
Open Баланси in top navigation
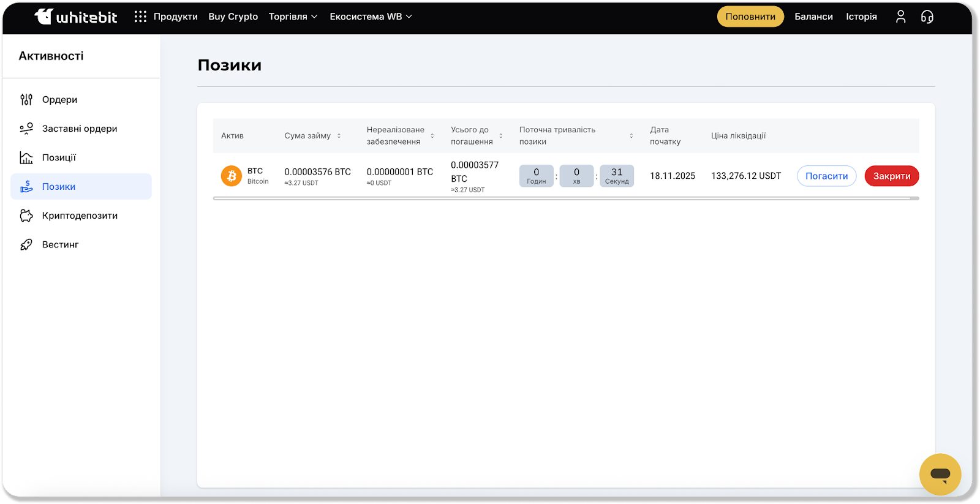point(813,17)
